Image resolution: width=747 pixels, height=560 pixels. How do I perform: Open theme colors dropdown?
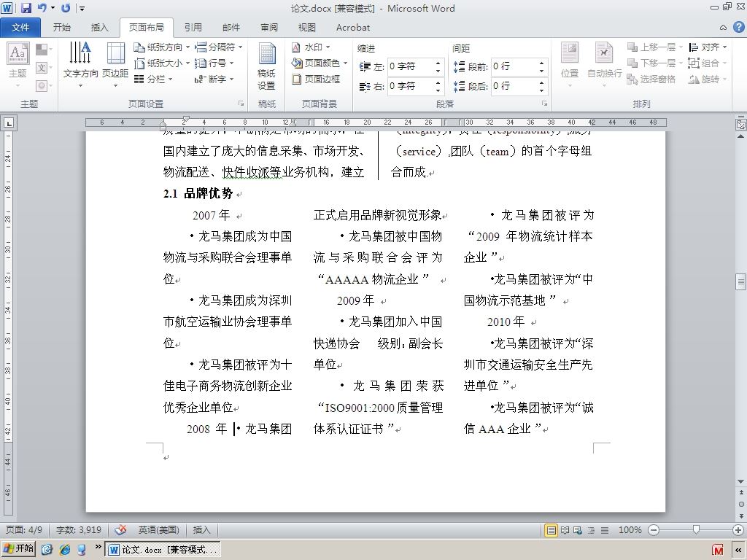(x=43, y=50)
